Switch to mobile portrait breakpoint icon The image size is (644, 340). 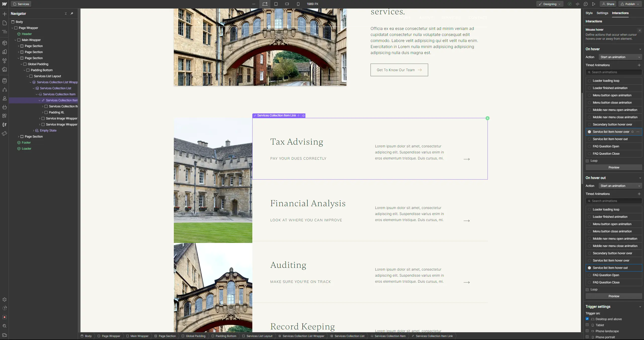298,4
